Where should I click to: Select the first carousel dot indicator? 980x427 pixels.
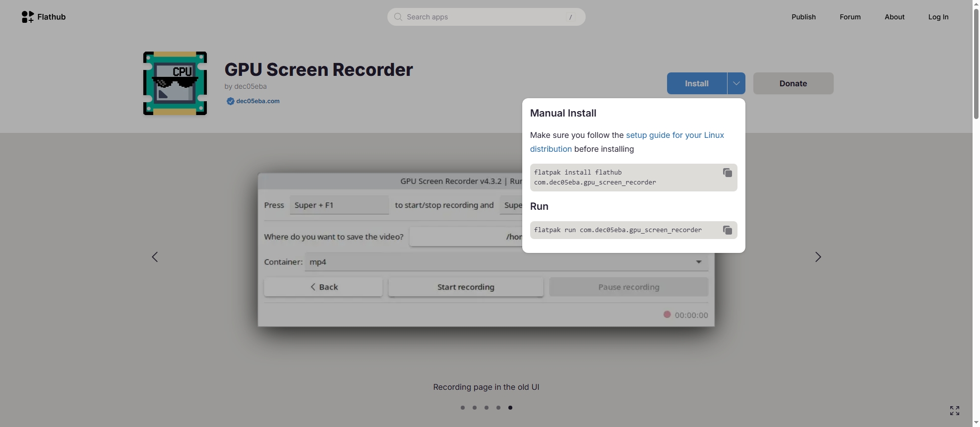(x=463, y=408)
